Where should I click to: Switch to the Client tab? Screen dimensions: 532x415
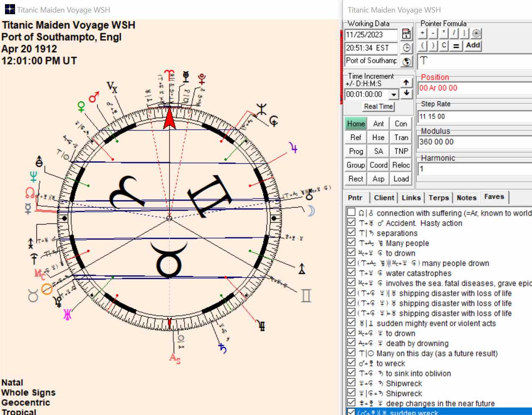(x=384, y=198)
